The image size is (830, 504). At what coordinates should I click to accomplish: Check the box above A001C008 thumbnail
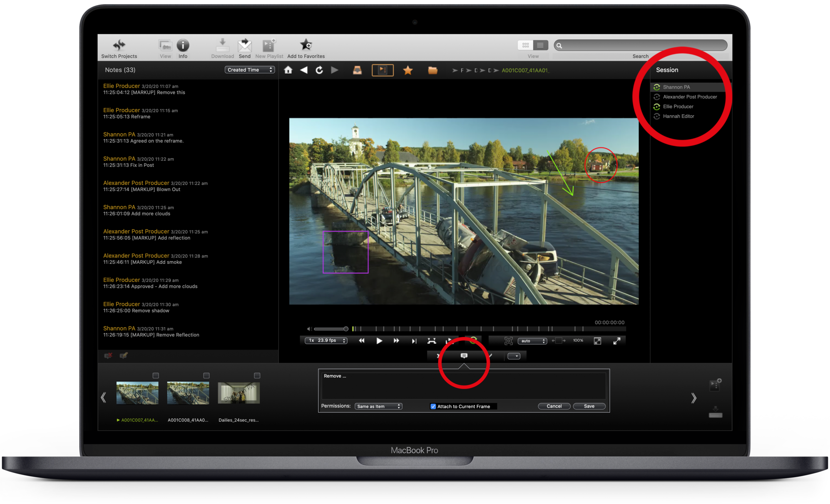[206, 375]
